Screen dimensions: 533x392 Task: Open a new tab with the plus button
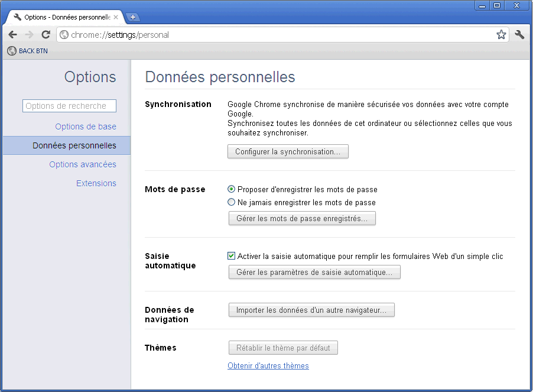pos(133,17)
